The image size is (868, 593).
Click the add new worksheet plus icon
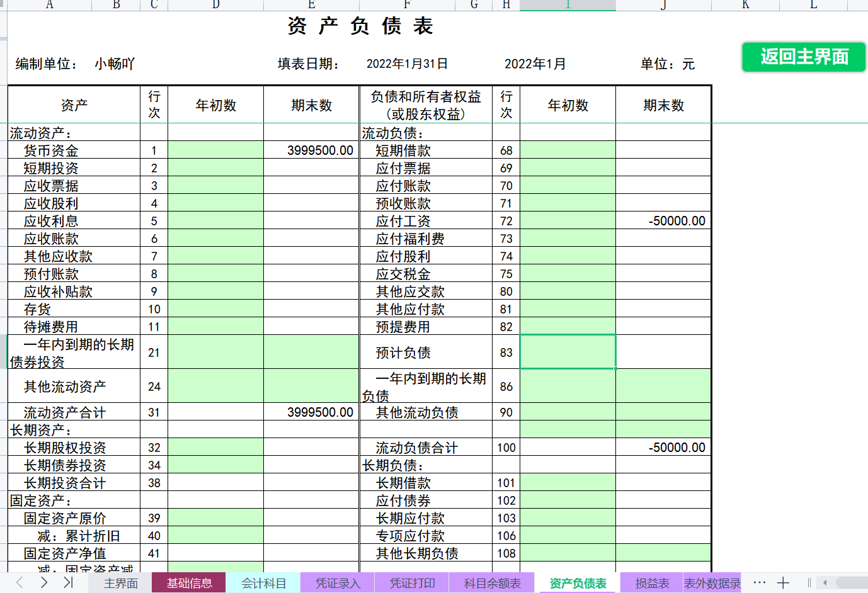783,582
